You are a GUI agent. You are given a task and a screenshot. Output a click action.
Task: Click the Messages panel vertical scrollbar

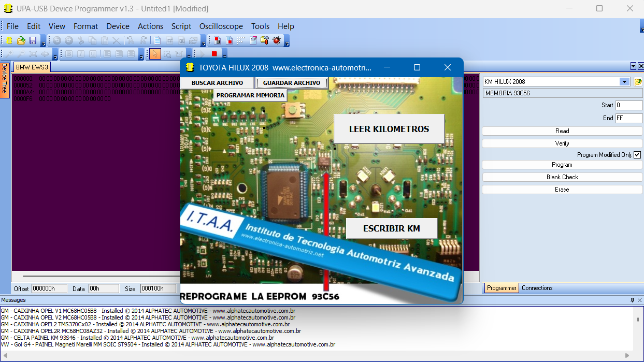tap(638, 328)
